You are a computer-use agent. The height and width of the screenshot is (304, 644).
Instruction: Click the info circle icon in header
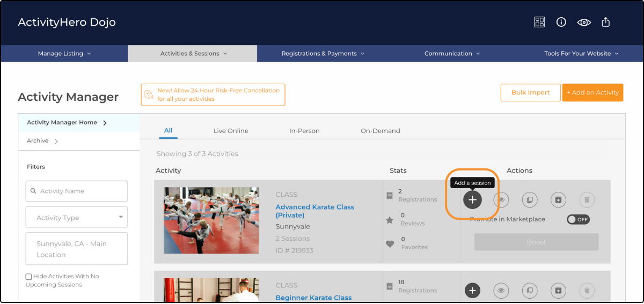(x=561, y=22)
